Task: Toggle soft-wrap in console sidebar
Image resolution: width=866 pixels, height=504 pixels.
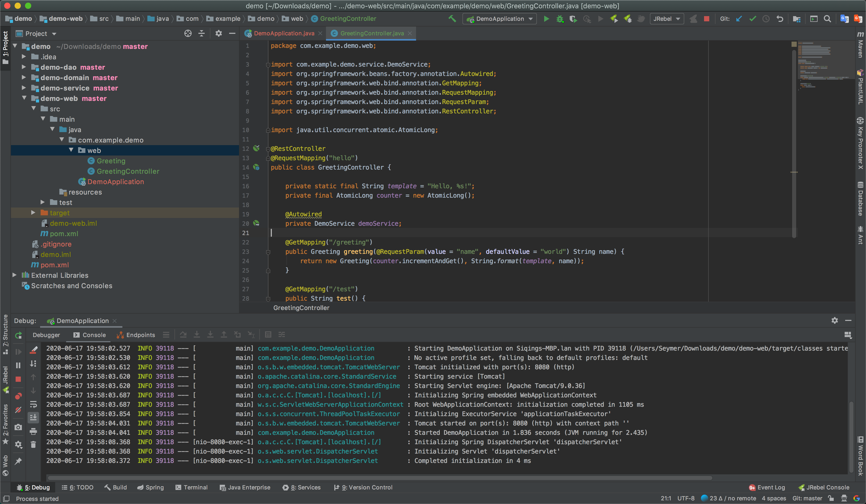Action: [33, 404]
